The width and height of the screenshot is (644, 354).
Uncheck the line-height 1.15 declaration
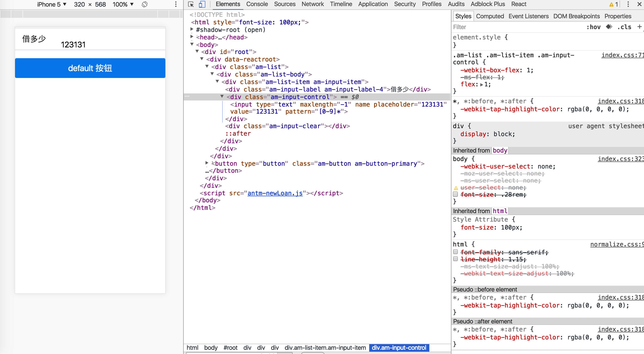pyautogui.click(x=455, y=259)
